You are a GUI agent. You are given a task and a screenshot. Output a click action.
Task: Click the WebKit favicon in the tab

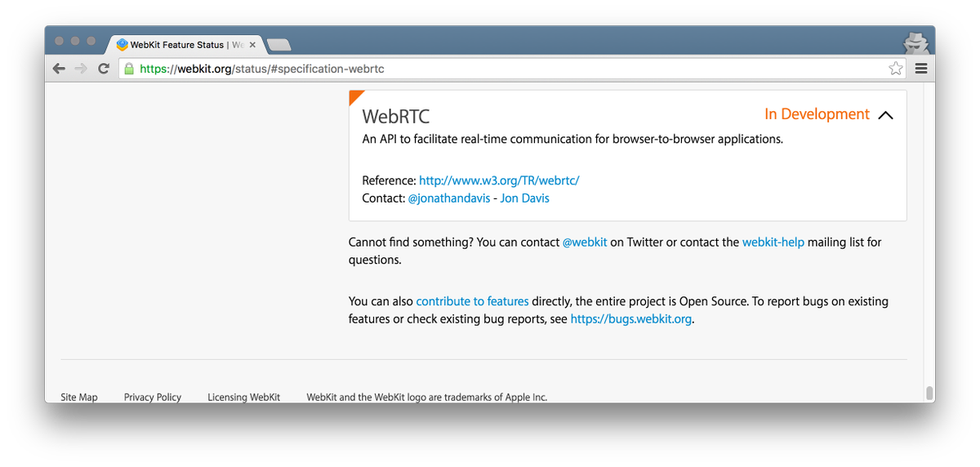tap(122, 45)
